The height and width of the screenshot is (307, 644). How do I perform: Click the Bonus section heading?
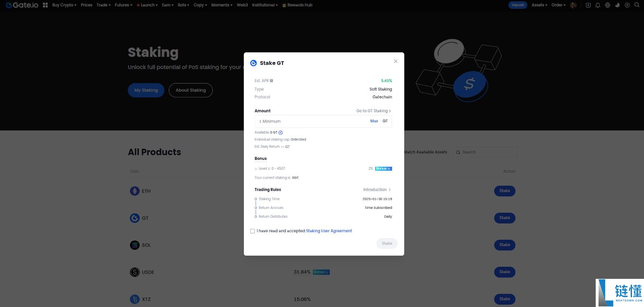pos(260,159)
